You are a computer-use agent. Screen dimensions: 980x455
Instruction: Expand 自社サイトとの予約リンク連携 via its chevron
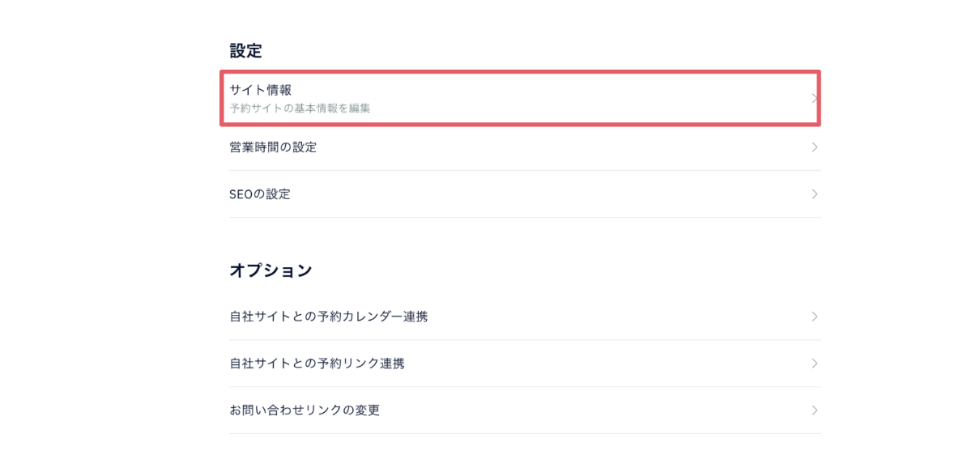coord(814,364)
